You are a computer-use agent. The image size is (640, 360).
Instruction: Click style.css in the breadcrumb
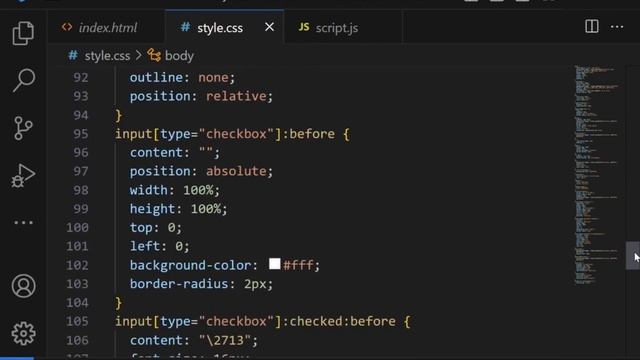click(x=107, y=56)
